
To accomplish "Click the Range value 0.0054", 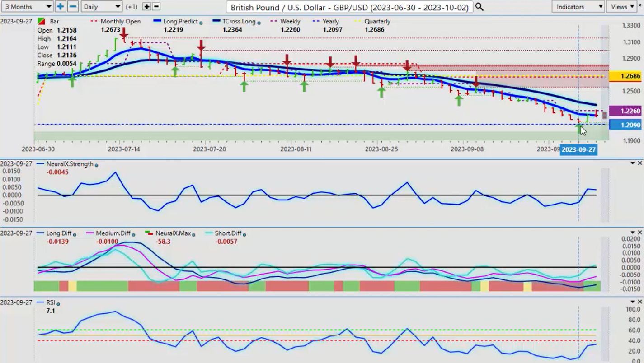I will point(67,64).
